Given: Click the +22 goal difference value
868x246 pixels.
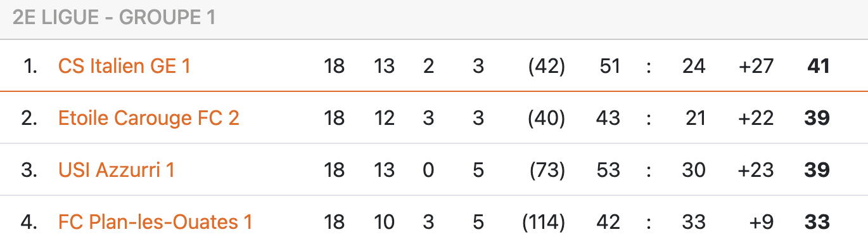Looking at the screenshot, I should click(x=756, y=118).
